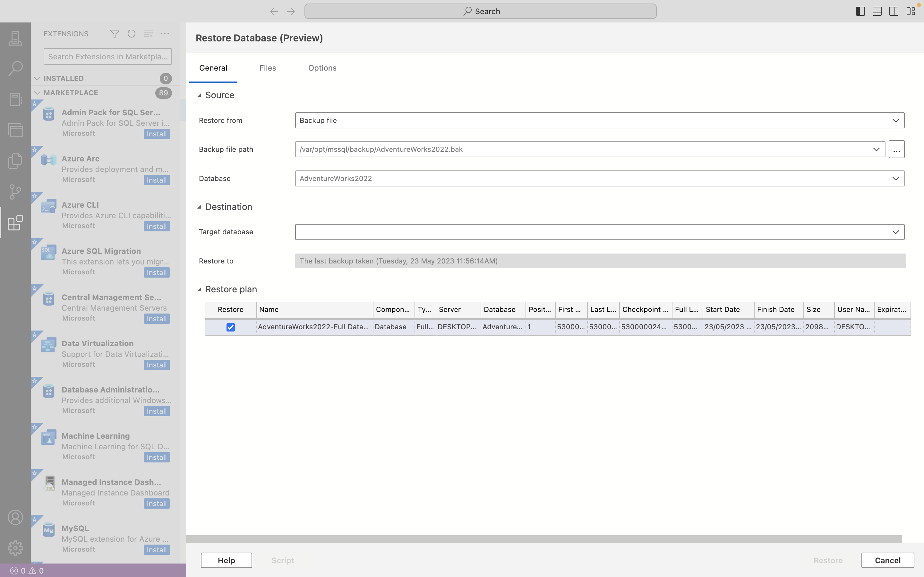Open the source Database dropdown
924x577 pixels.
tap(600, 178)
